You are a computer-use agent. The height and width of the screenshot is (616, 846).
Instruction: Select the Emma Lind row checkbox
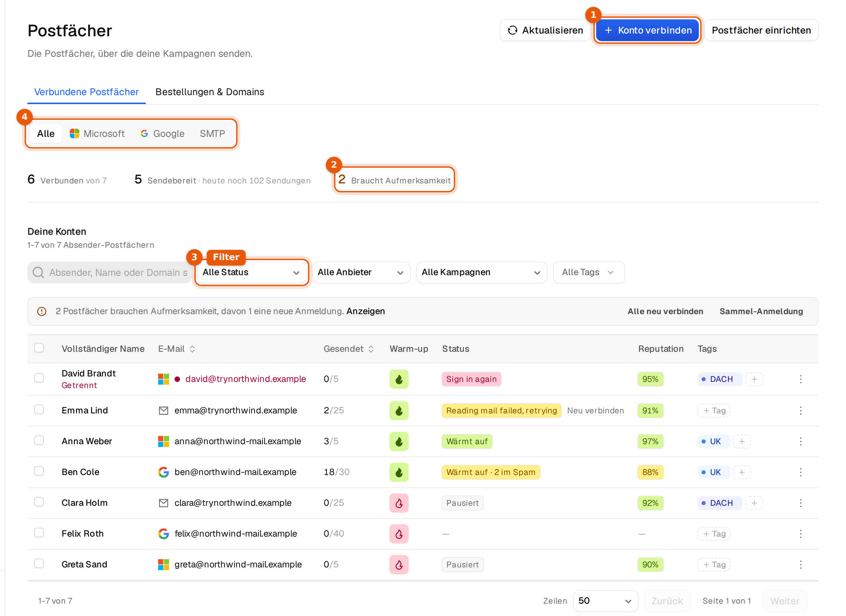click(39, 409)
